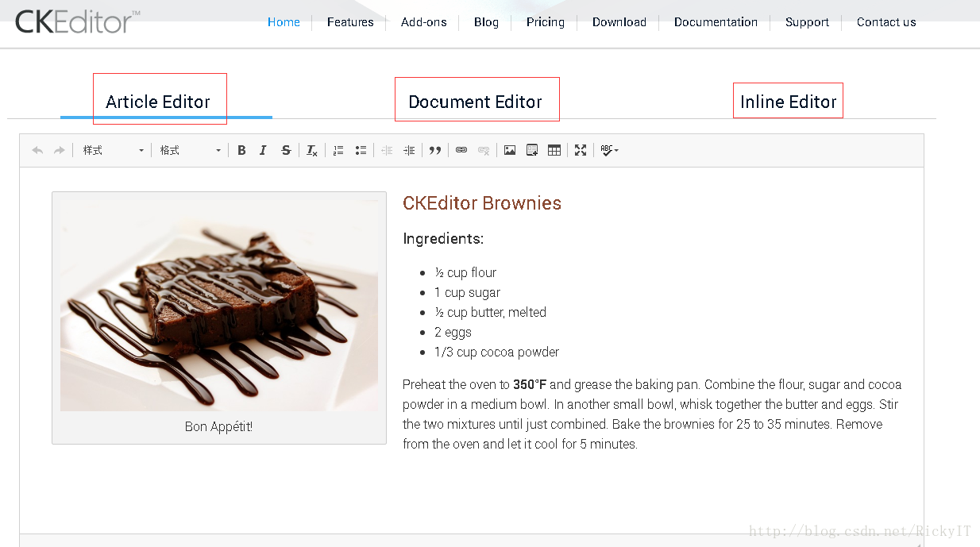
Task: Apply block quote formatting
Action: tap(434, 151)
